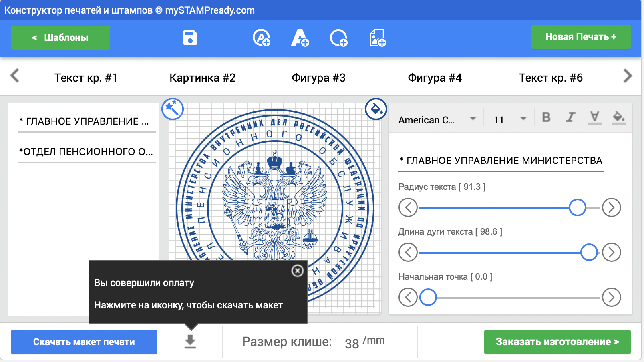Go back to Шаблоны templates
Screen dimensions: 644x362
tap(60, 38)
